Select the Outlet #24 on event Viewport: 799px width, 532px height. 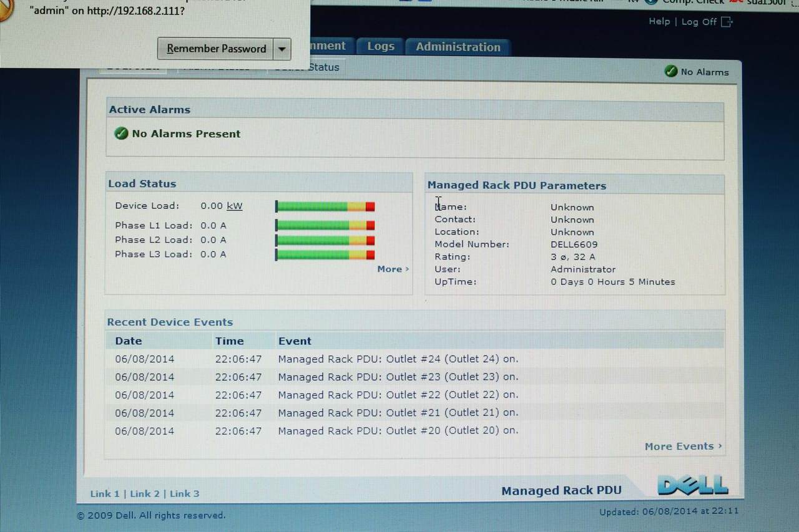coord(398,359)
